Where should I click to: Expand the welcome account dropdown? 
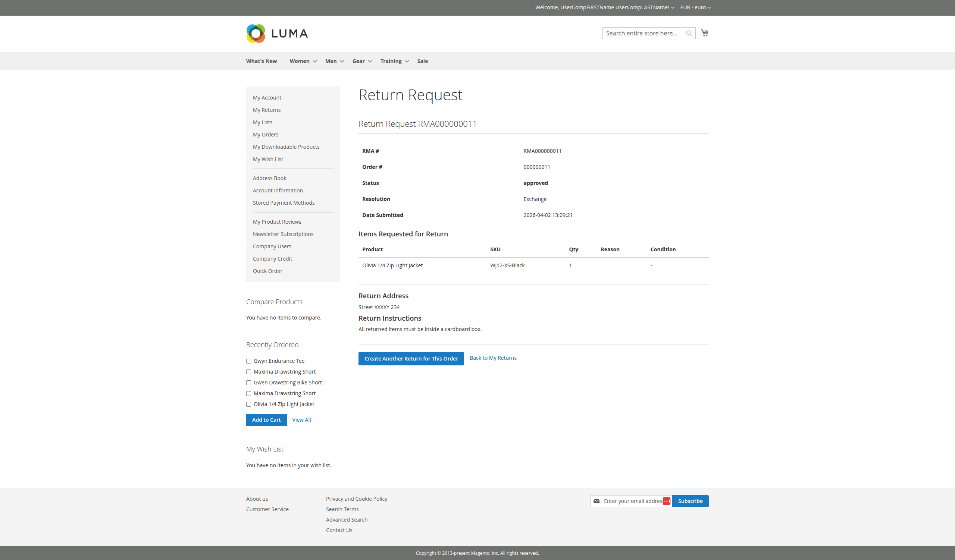click(x=673, y=7)
